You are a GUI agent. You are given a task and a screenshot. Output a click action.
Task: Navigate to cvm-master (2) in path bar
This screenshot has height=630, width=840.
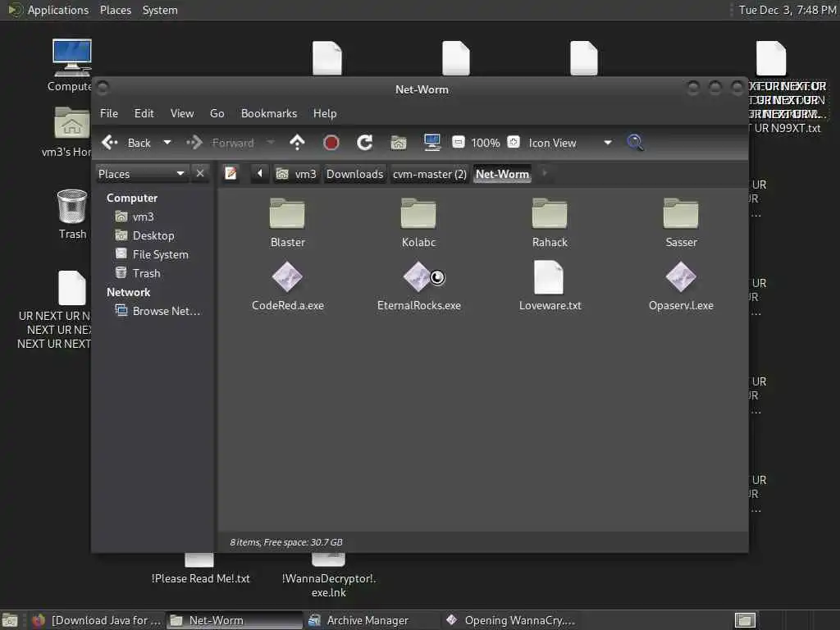pyautogui.click(x=430, y=174)
